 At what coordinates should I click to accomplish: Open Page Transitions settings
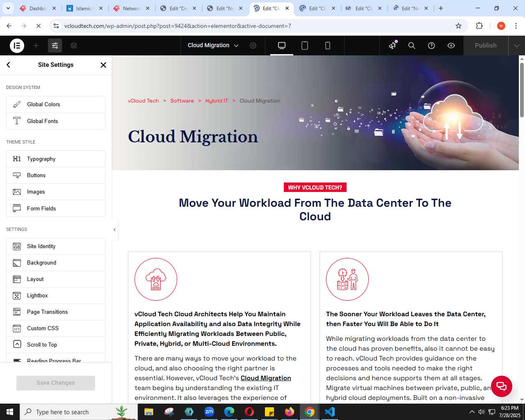tap(56, 312)
